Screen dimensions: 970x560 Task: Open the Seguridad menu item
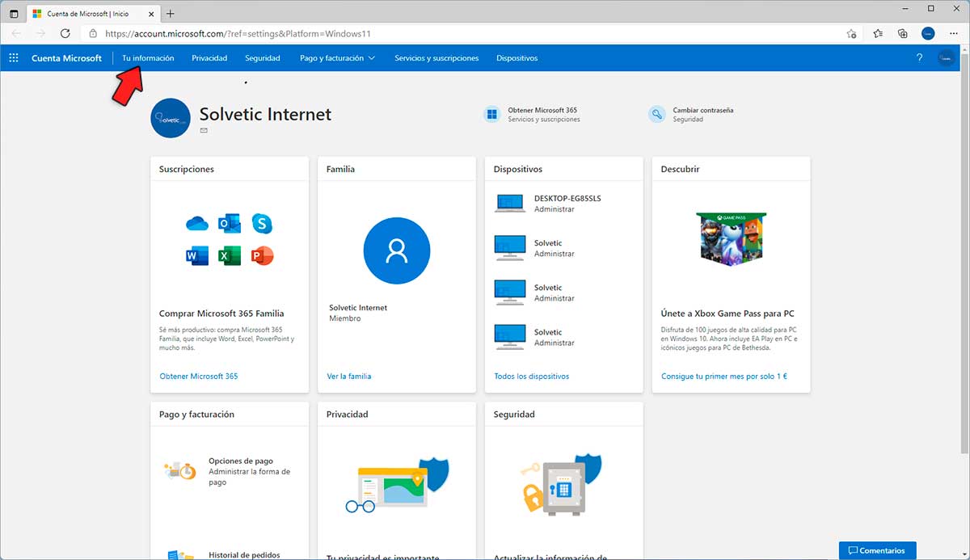click(263, 58)
